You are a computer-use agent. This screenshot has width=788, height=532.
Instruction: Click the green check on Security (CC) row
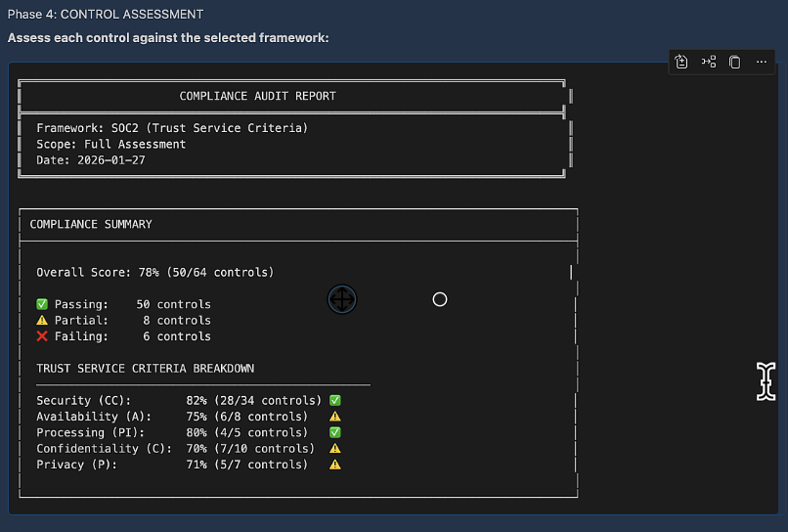tap(335, 400)
